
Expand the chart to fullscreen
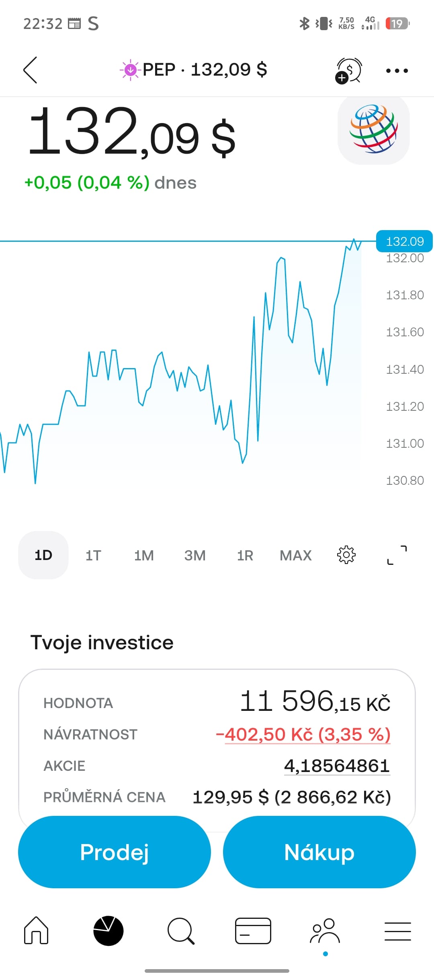pyautogui.click(x=397, y=555)
